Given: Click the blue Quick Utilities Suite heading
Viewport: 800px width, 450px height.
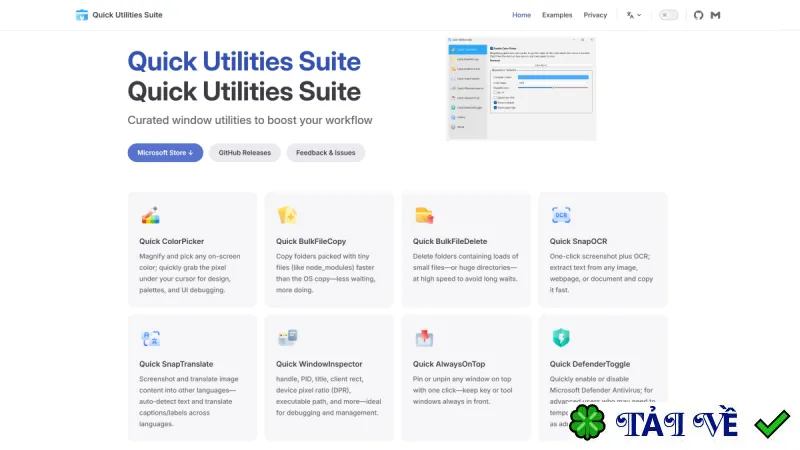Looking at the screenshot, I should coord(244,62).
